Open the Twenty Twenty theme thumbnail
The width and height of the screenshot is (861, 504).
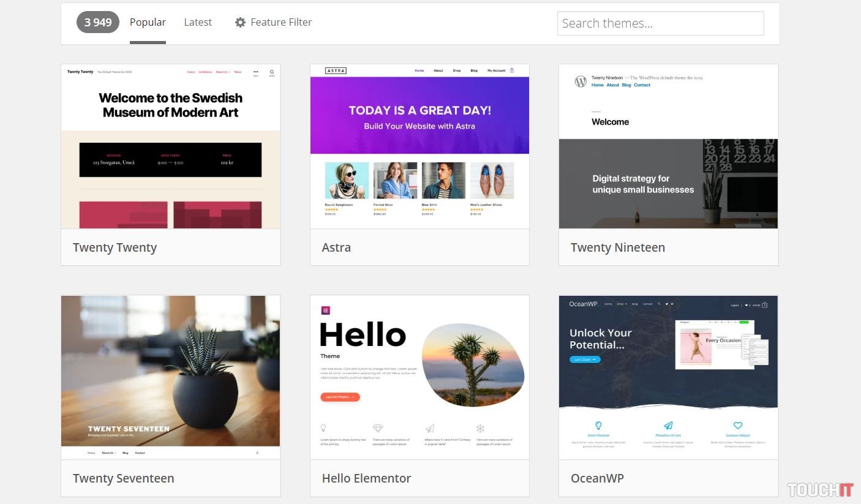pos(171,146)
